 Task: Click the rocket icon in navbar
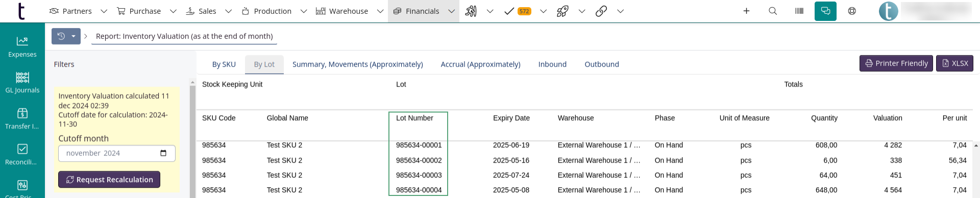pos(562,11)
